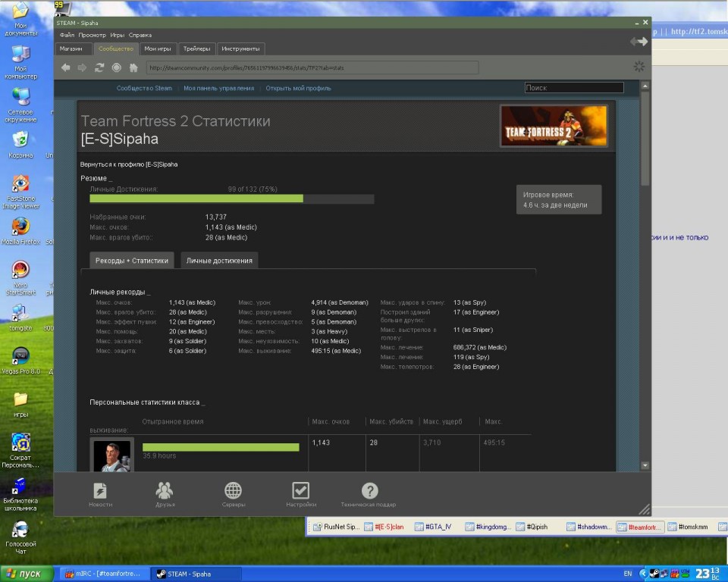Select RusNet Sip... status window in mIRC
728x582 pixels.
pos(336,527)
